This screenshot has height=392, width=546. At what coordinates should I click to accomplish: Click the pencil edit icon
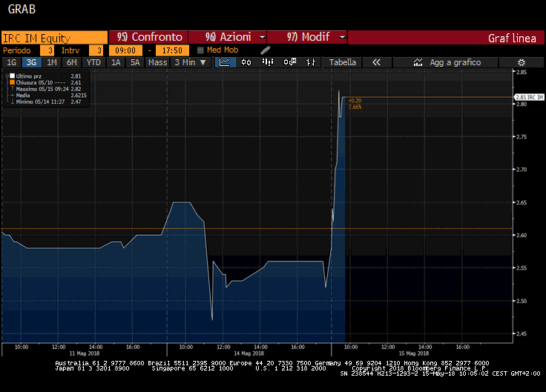click(266, 50)
